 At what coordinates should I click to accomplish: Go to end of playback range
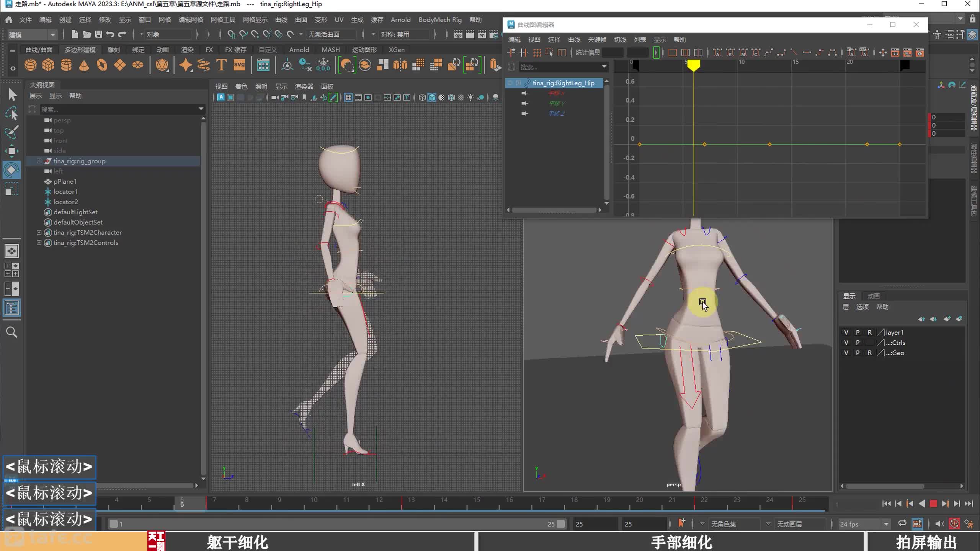coord(969,504)
